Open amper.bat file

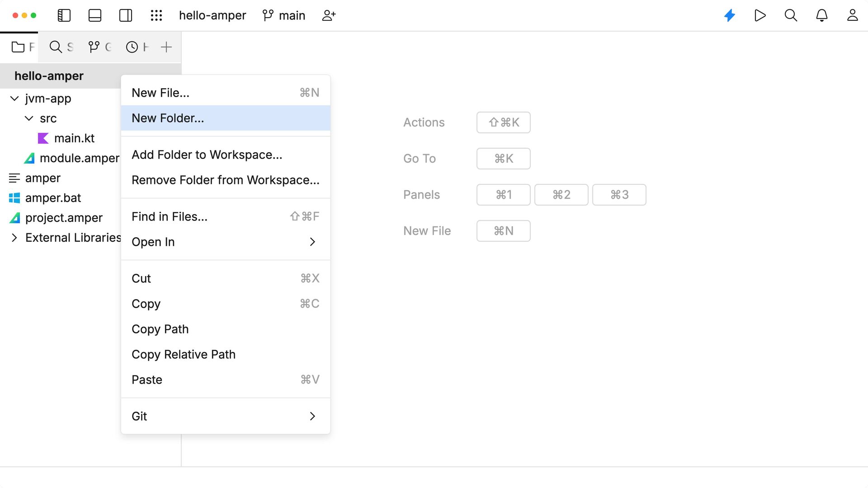pyautogui.click(x=53, y=198)
